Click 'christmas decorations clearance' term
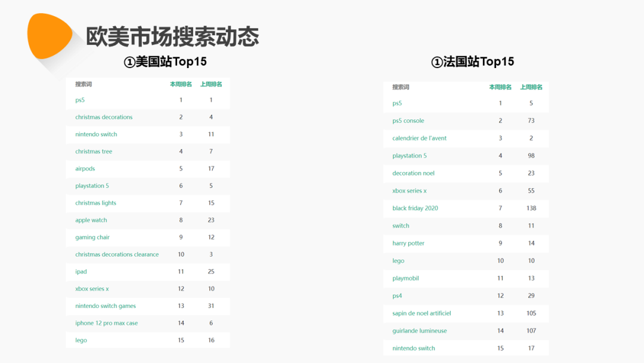The height and width of the screenshot is (363, 644). 117,254
